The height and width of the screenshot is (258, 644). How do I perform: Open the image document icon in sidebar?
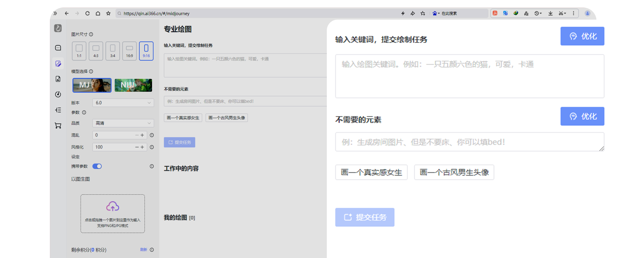[x=58, y=79]
